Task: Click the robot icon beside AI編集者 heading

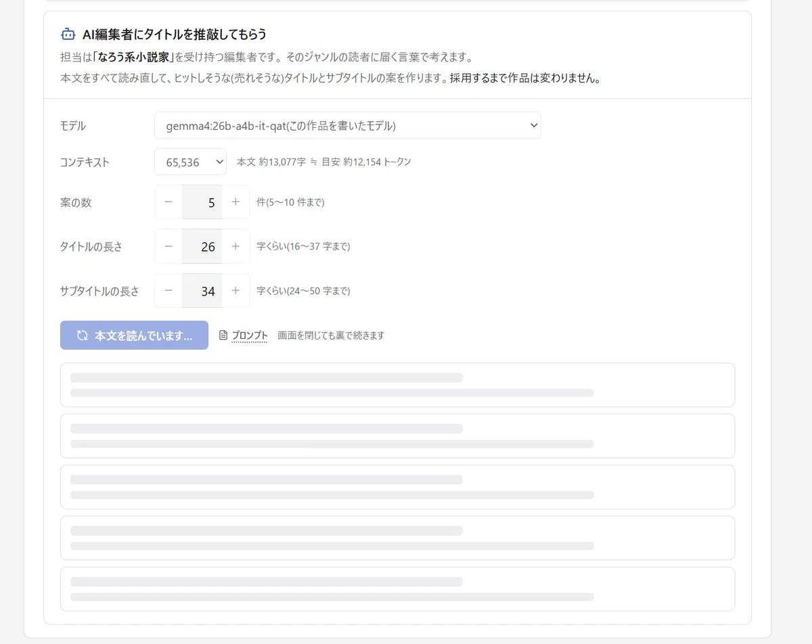Action: coord(68,34)
